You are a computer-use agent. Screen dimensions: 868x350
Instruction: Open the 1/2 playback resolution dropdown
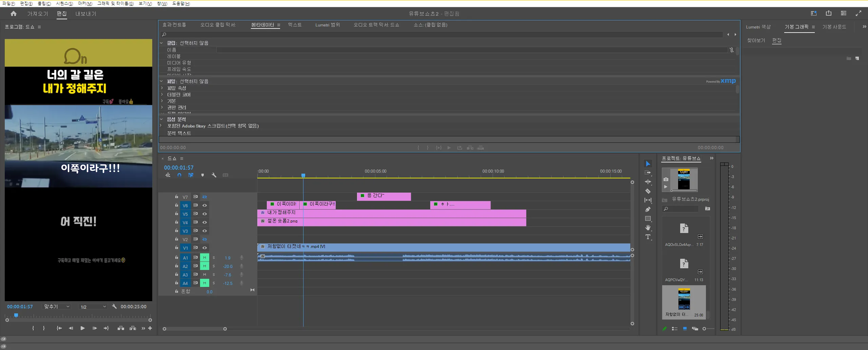93,307
